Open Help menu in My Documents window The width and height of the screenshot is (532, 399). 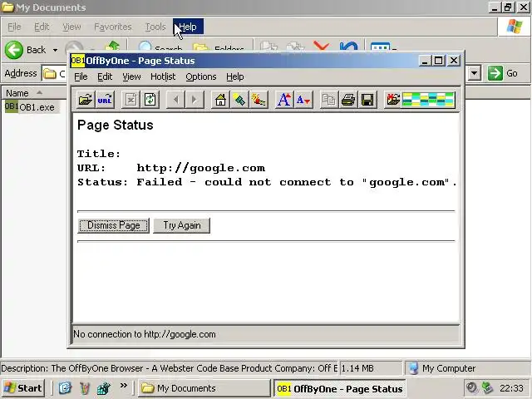pyautogui.click(x=189, y=27)
